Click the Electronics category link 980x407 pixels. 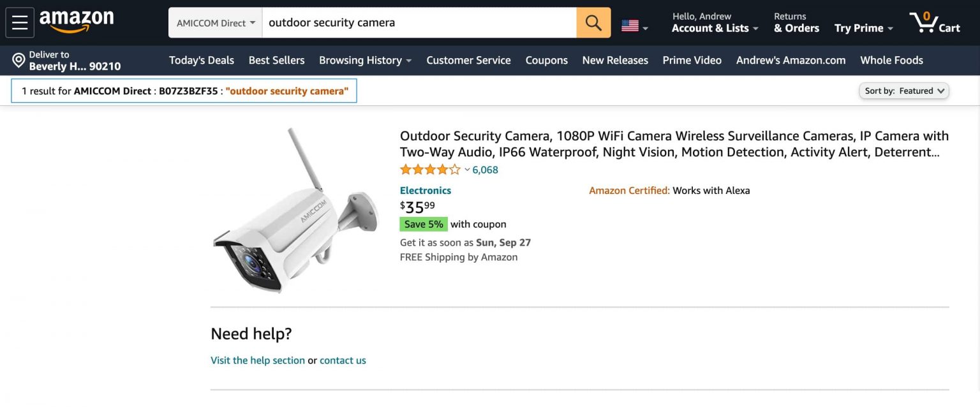tap(425, 190)
